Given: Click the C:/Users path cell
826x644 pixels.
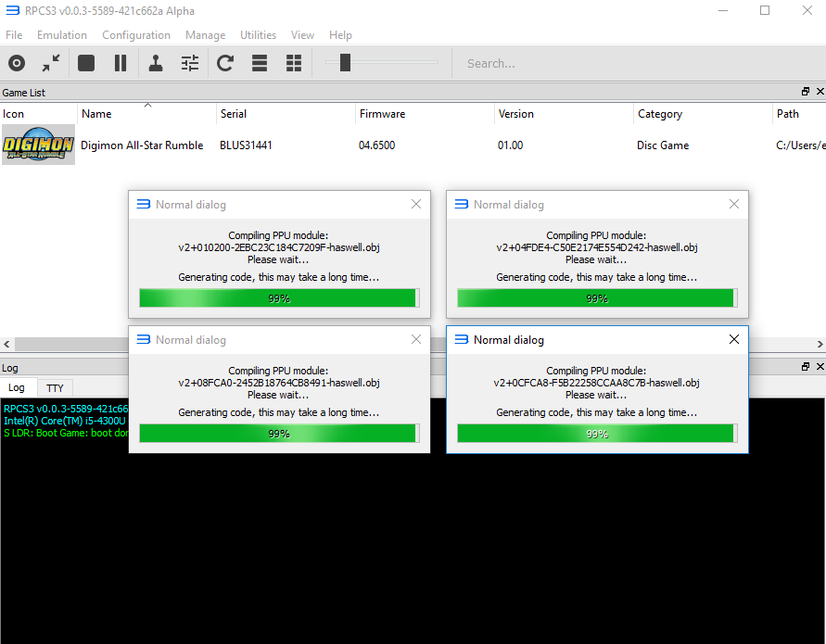Looking at the screenshot, I should (x=801, y=145).
